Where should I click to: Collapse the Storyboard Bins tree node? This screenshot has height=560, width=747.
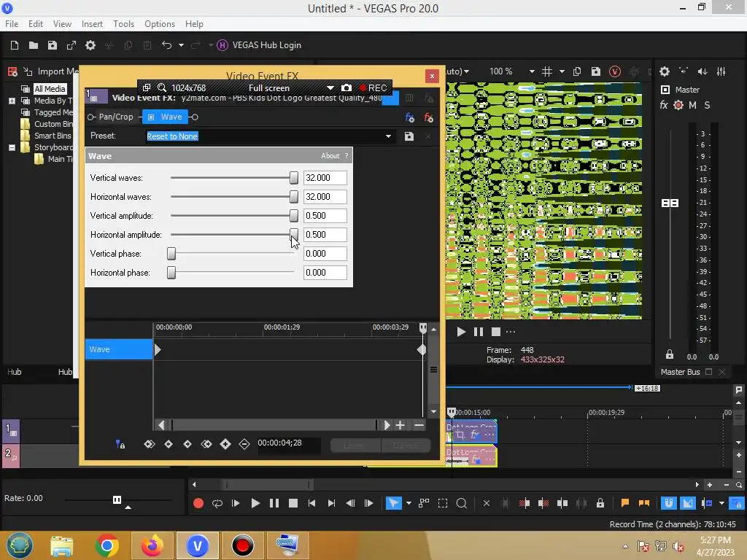(12, 147)
